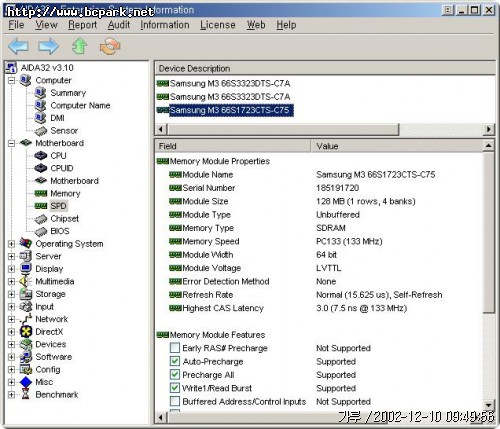Open the Computer Name page
The width and height of the screenshot is (500, 429).
pyautogui.click(x=80, y=106)
